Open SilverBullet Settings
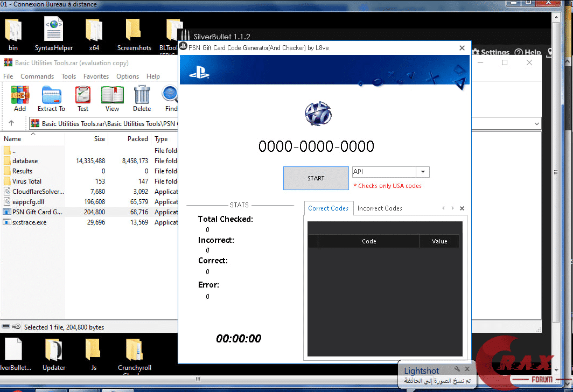The width and height of the screenshot is (573, 392). click(491, 52)
